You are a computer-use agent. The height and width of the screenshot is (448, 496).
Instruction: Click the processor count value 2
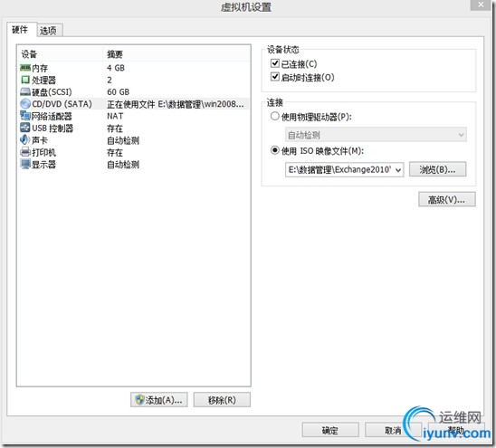pyautogui.click(x=110, y=80)
